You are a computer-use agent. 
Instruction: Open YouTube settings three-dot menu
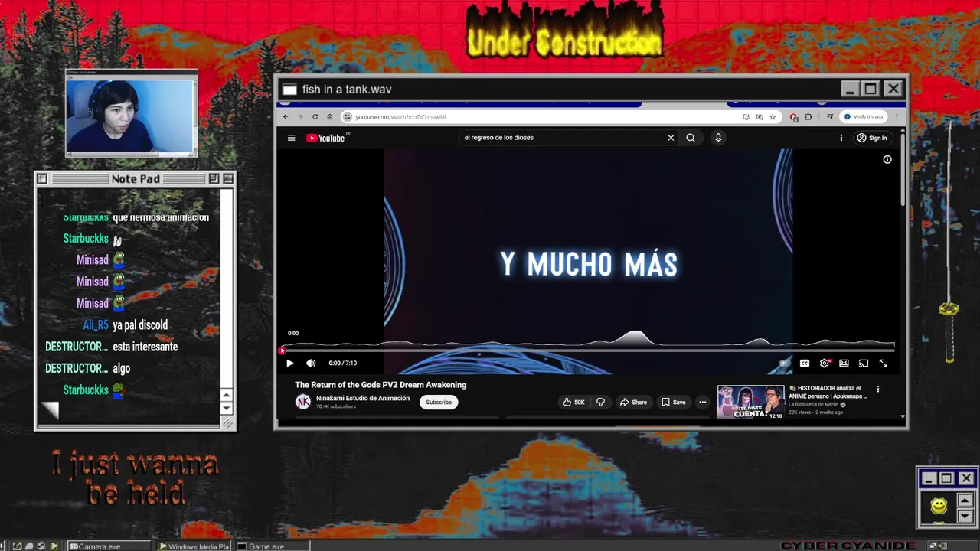pos(841,138)
